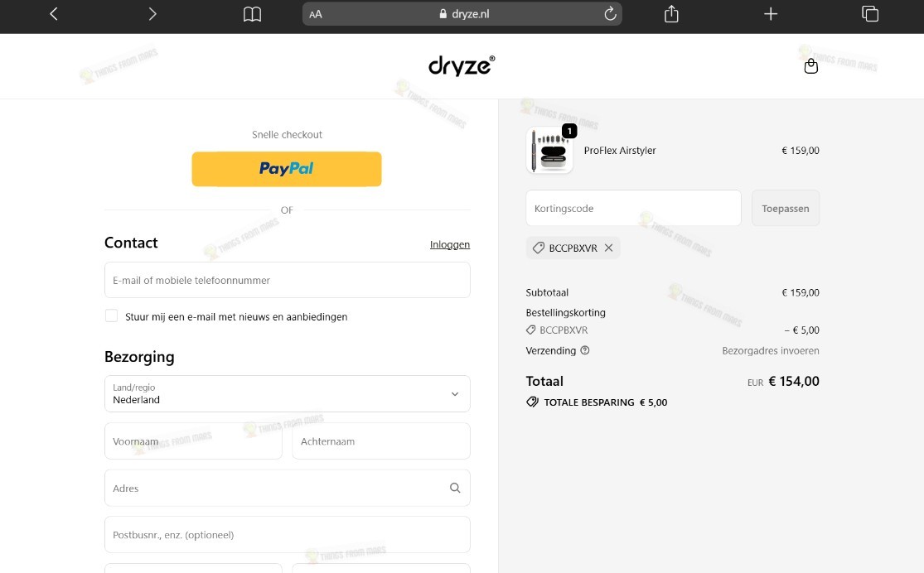
Task: Focus the e-mail or phone number field
Action: pos(287,280)
